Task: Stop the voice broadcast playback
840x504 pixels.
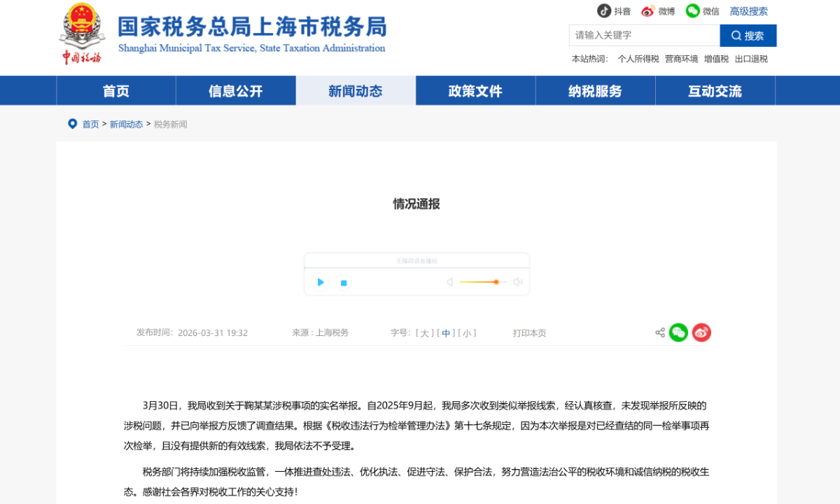Action: [343, 282]
